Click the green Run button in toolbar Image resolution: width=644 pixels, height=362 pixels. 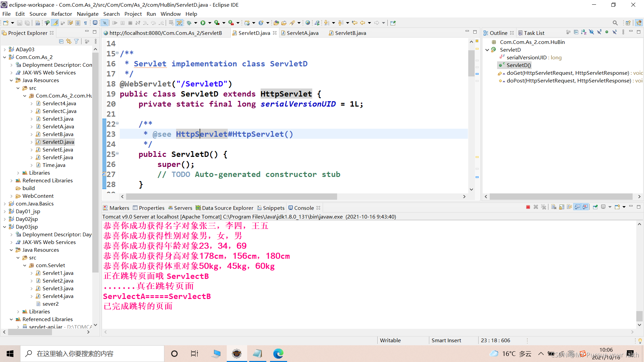(203, 23)
